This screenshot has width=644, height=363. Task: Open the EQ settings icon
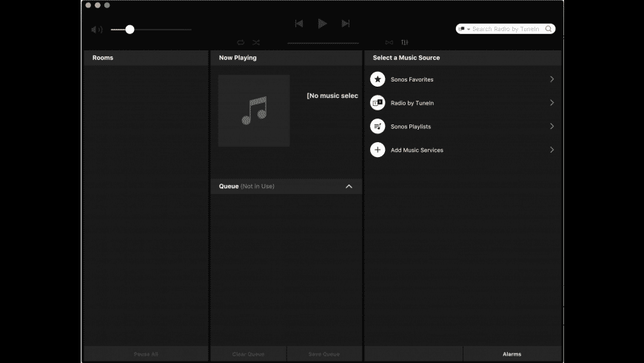405,42
